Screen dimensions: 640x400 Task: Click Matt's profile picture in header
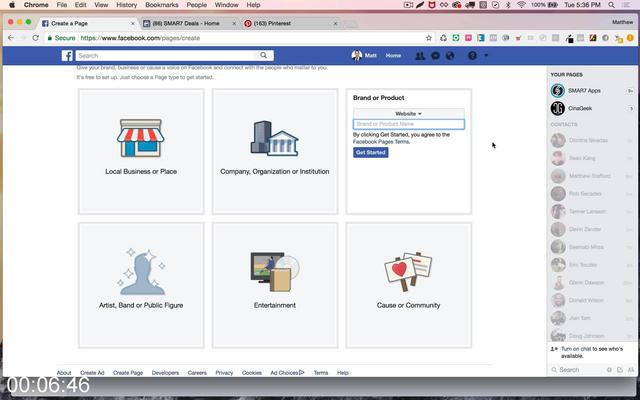pyautogui.click(x=357, y=56)
